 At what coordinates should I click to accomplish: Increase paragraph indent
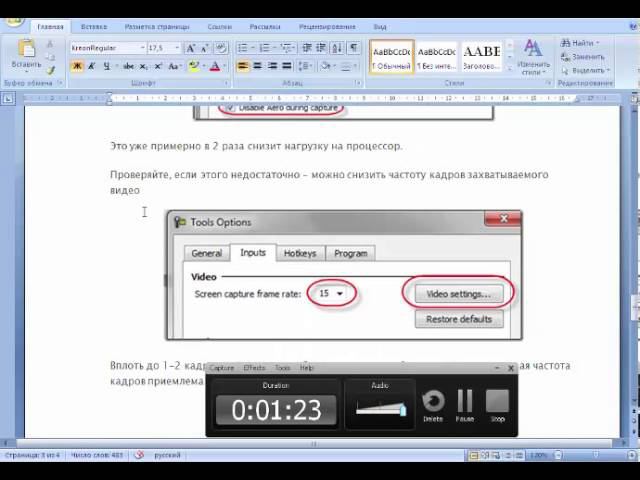(x=321, y=48)
